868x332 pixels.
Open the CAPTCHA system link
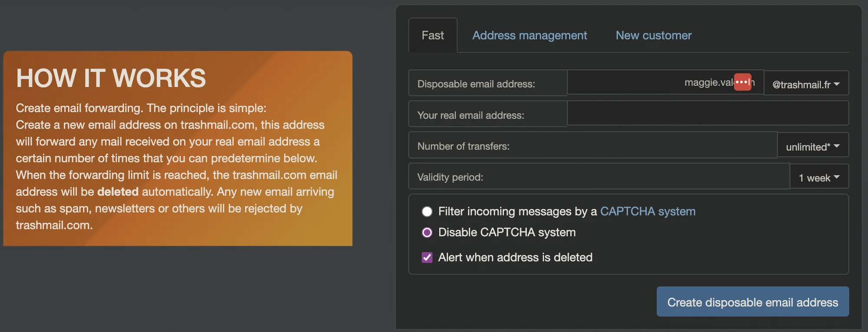[x=648, y=211]
